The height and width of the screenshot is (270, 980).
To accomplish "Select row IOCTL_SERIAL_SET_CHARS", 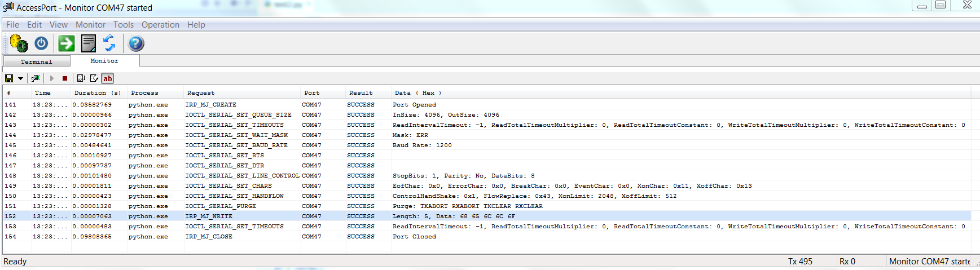I will tap(487, 186).
